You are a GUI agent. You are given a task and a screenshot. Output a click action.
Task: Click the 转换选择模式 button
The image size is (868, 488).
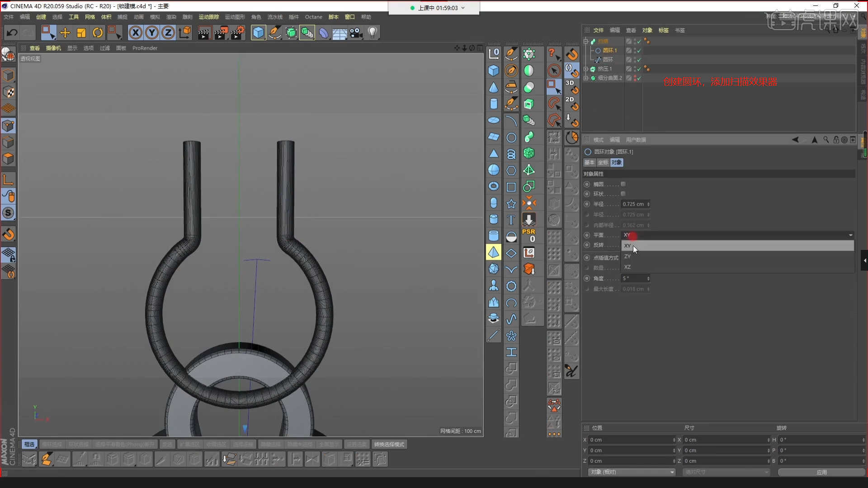[x=389, y=445]
